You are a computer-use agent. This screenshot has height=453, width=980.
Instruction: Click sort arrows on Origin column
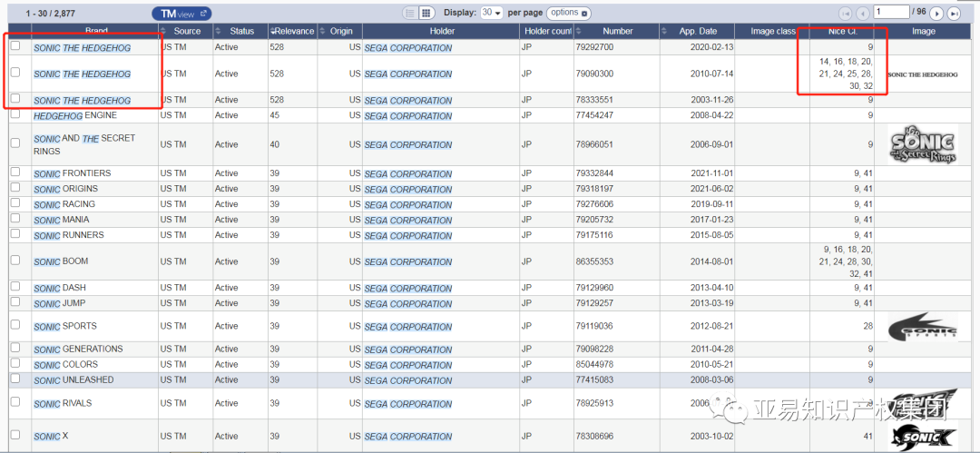[x=322, y=31]
